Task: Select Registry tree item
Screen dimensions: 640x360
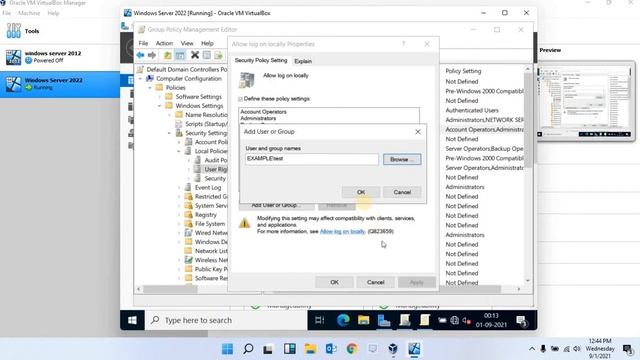Action: point(206,215)
